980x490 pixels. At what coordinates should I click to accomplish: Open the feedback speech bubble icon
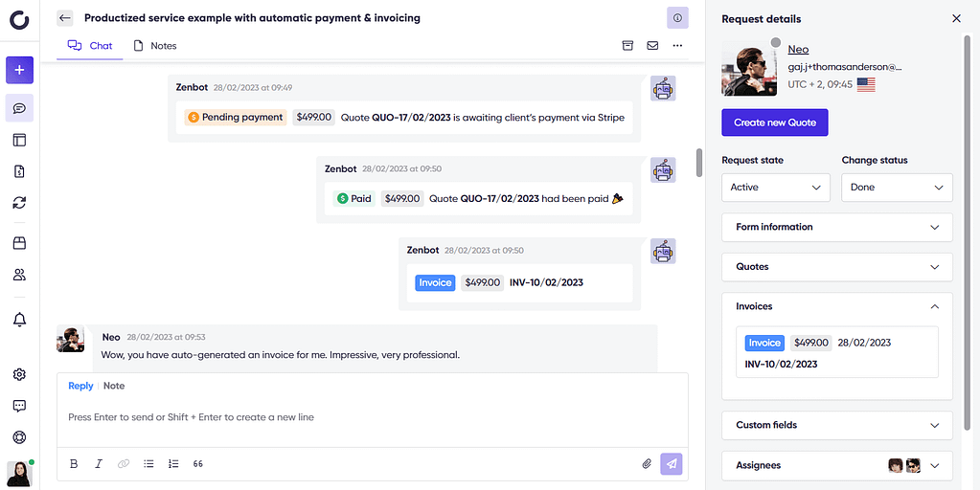coord(19,406)
